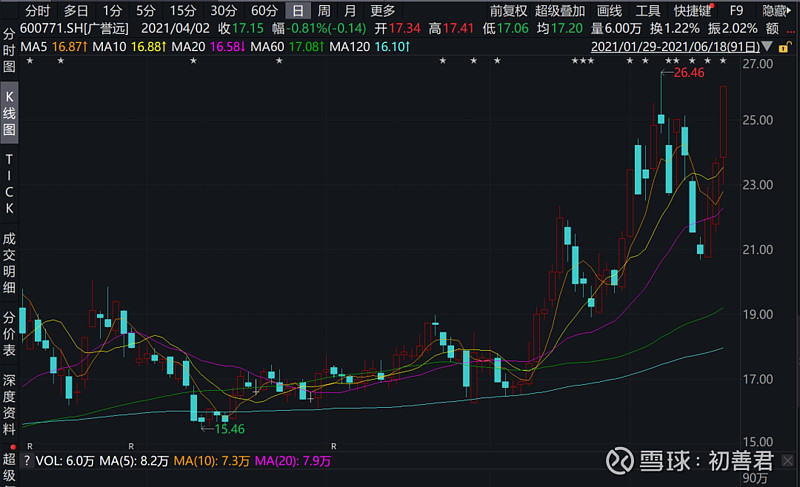Choose the 15分 interval tab

coord(183,10)
